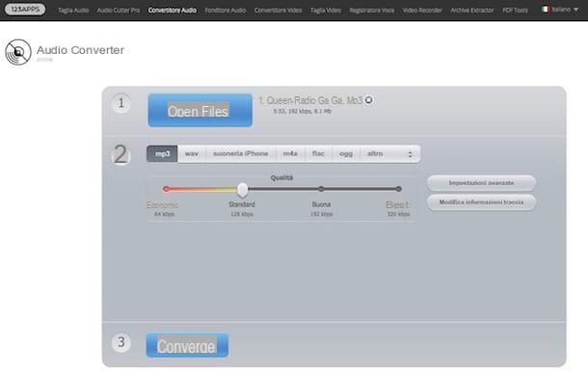Set quality to Best 320 kbps point
Image resolution: width=588 pixels, height=376 pixels.
399,189
